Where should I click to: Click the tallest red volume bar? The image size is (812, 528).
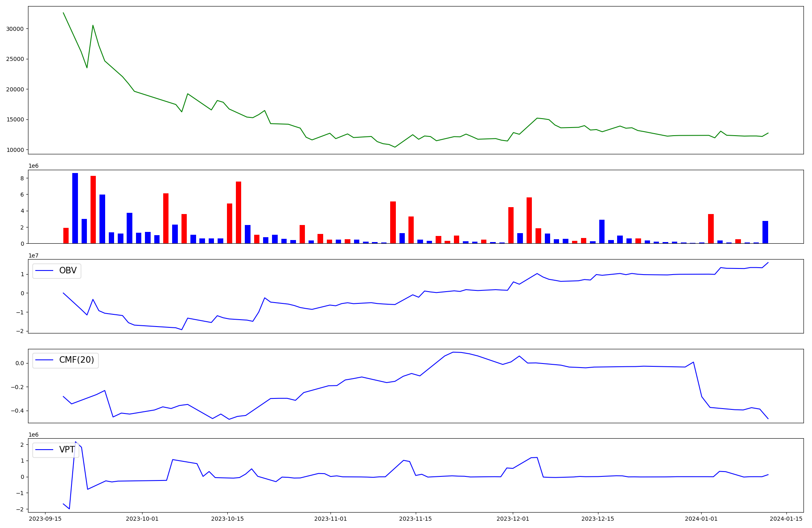(93, 210)
